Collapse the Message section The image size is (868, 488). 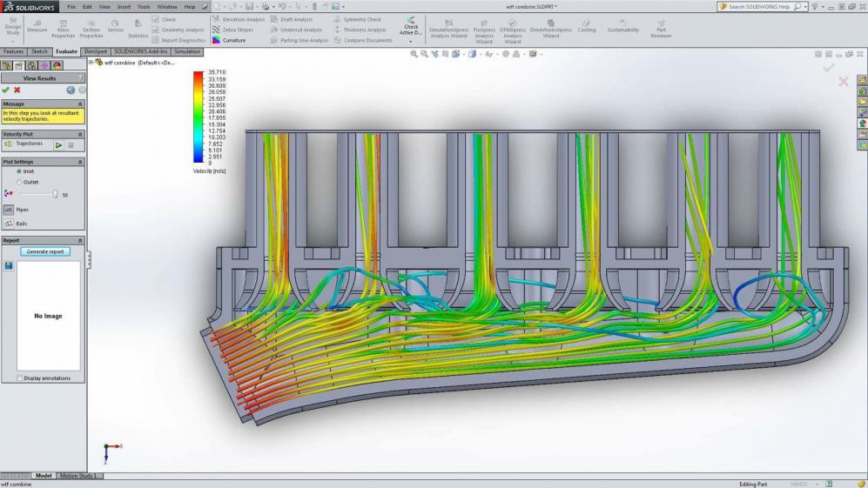click(80, 104)
